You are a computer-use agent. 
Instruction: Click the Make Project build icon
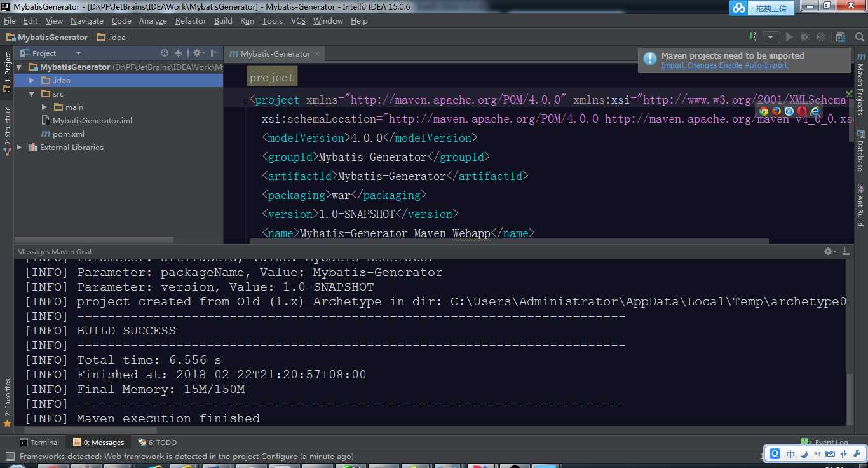(754, 37)
